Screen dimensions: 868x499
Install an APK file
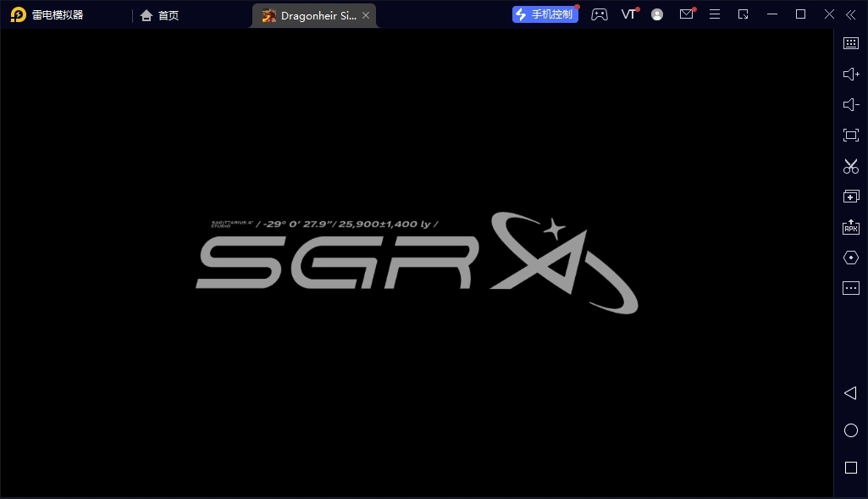[851, 227]
